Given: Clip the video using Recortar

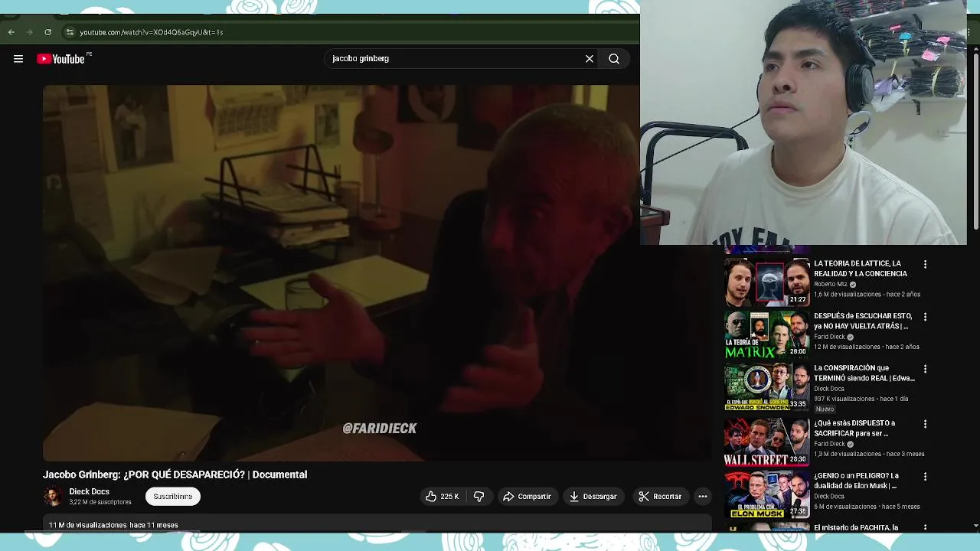Looking at the screenshot, I should pos(660,497).
